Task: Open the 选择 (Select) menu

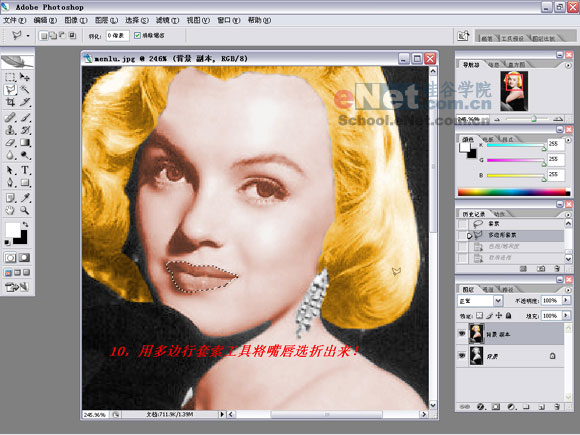Action: pyautogui.click(x=136, y=20)
